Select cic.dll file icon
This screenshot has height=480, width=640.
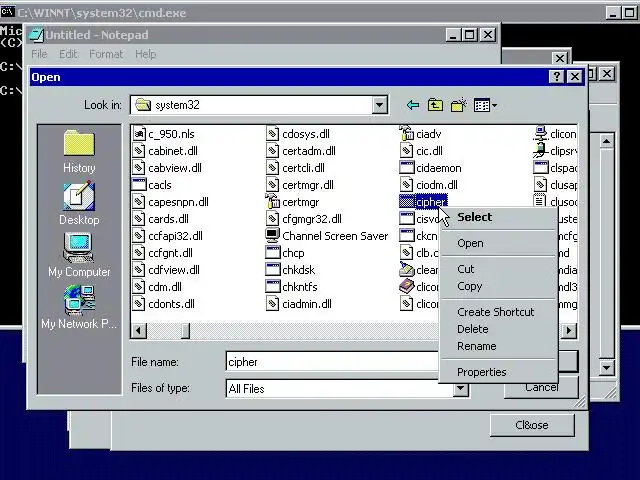[406, 151]
